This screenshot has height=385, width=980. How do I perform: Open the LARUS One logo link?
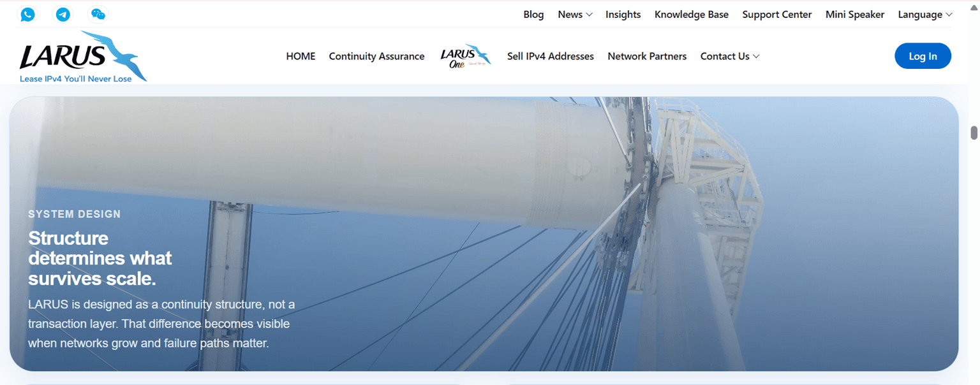tap(466, 56)
